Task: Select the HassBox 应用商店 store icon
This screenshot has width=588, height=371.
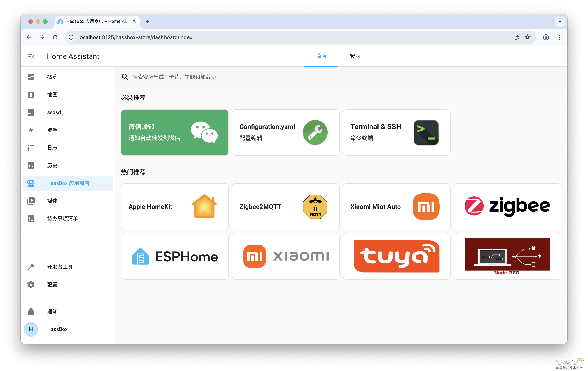Action: [31, 183]
